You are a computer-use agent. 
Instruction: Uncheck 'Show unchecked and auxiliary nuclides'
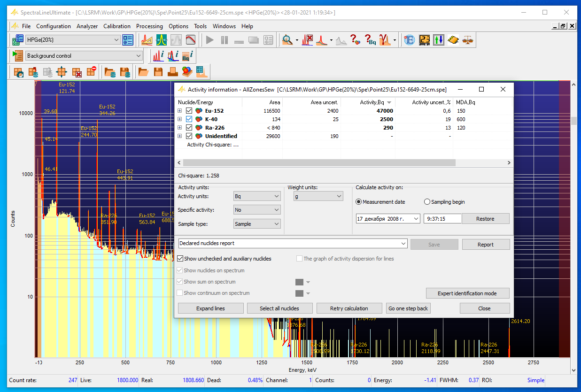pyautogui.click(x=180, y=259)
